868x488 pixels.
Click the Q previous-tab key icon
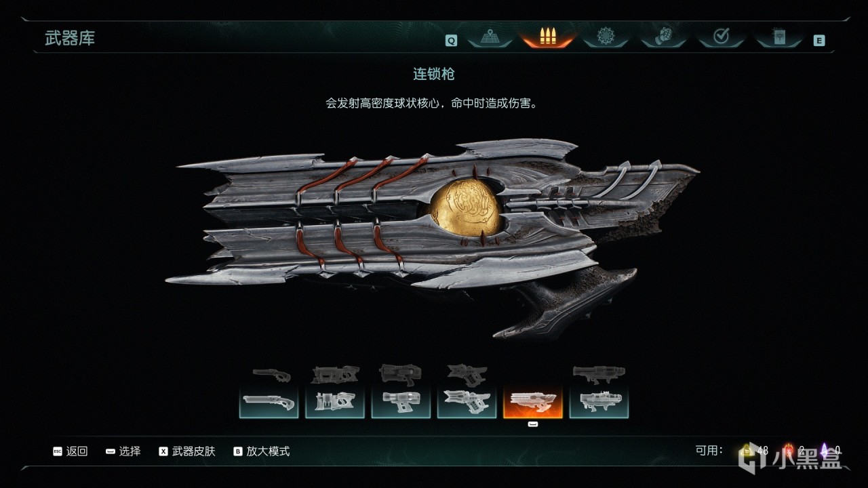point(451,41)
